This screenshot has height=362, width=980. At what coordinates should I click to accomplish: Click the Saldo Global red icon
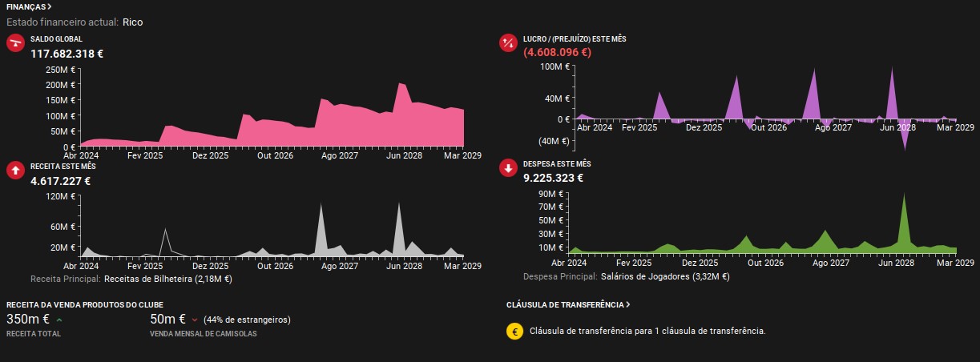(15, 44)
